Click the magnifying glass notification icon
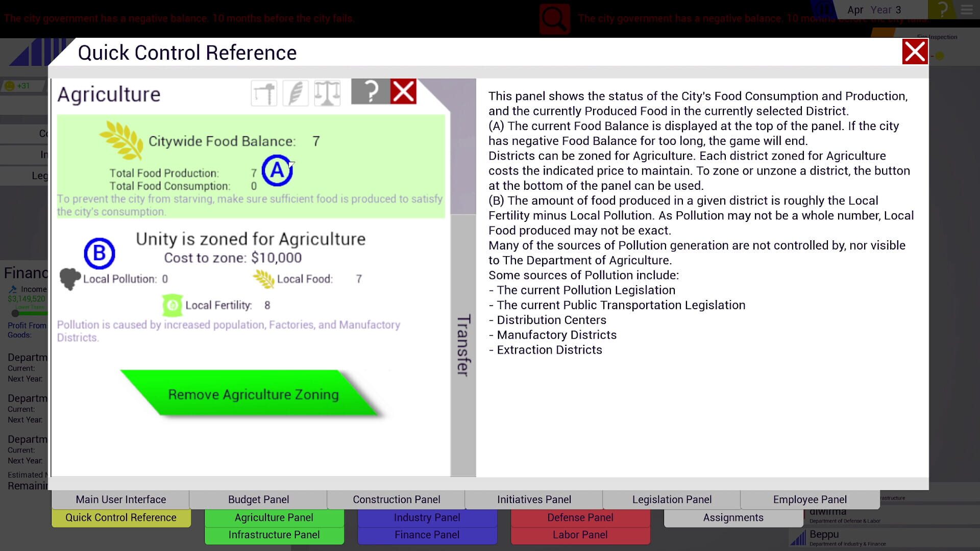 555,18
